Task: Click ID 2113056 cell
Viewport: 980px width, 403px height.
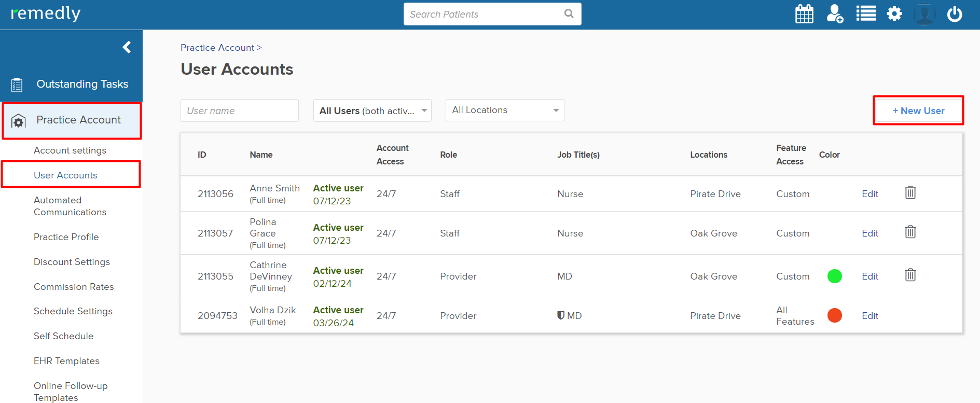Action: (x=215, y=194)
